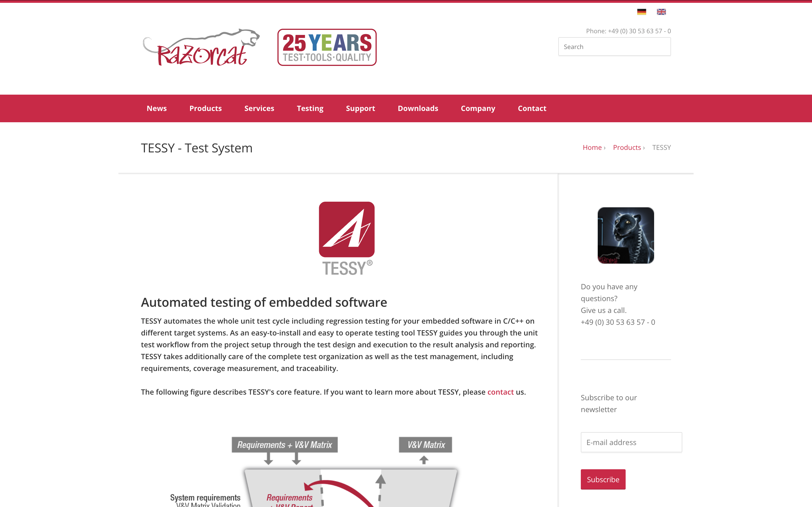The image size is (812, 507).
Task: Click the red TESSY product logo
Action: (347, 238)
